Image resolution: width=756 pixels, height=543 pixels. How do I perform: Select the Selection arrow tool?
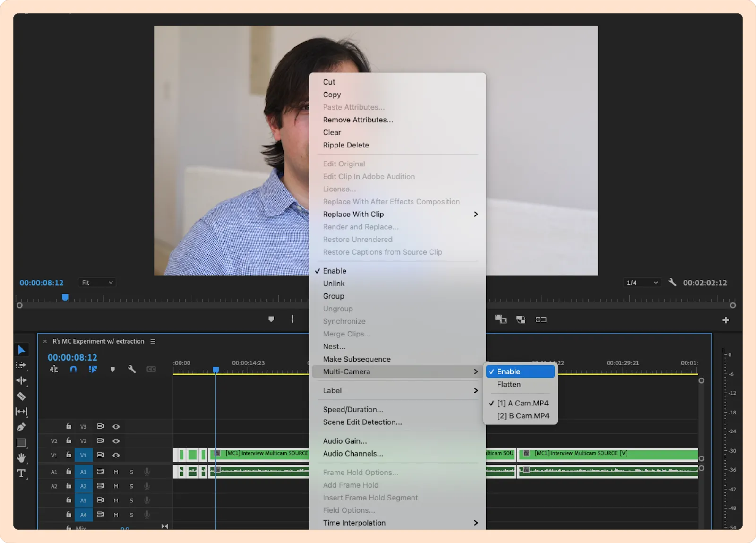click(21, 350)
